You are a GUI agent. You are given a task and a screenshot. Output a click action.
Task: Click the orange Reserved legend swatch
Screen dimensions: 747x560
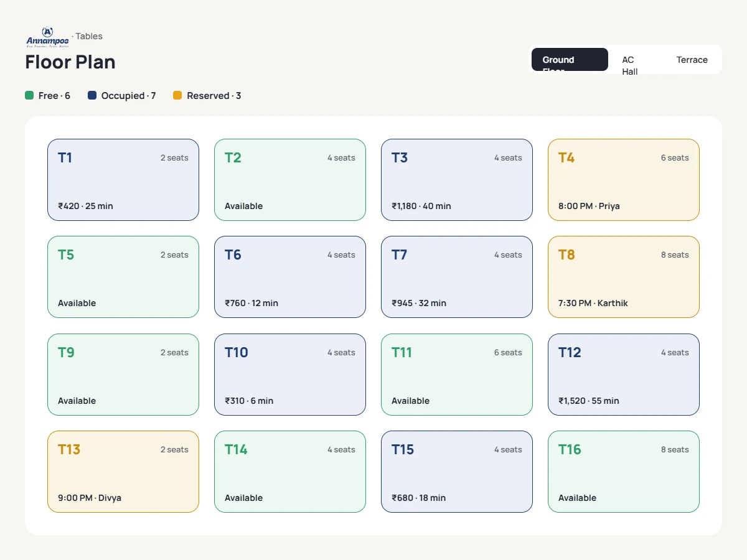click(177, 95)
